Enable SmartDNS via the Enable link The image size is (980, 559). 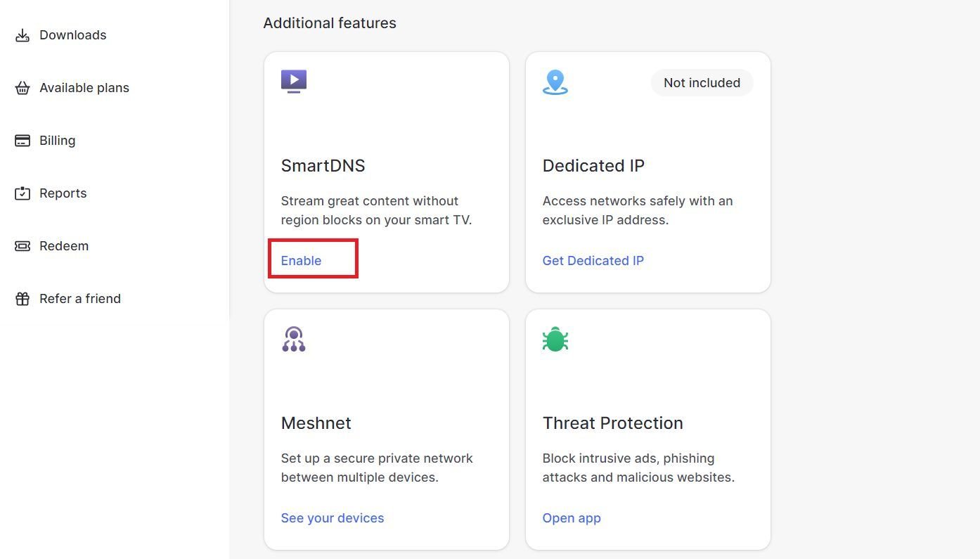point(301,260)
